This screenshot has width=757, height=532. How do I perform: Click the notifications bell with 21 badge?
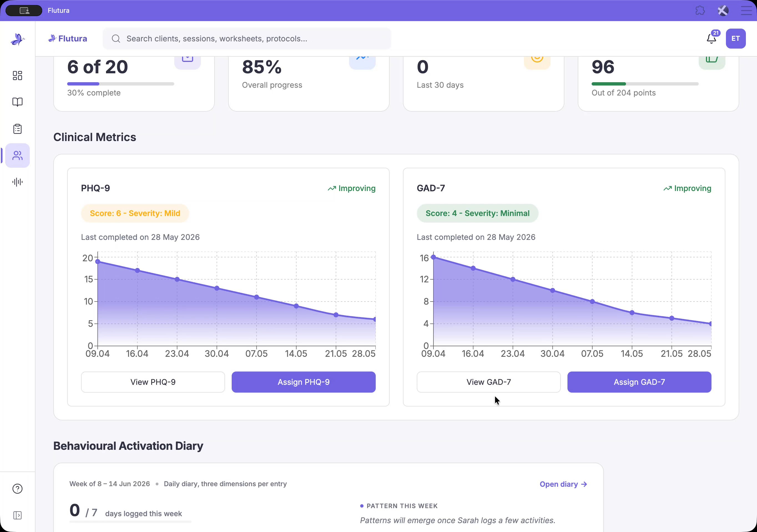click(711, 39)
